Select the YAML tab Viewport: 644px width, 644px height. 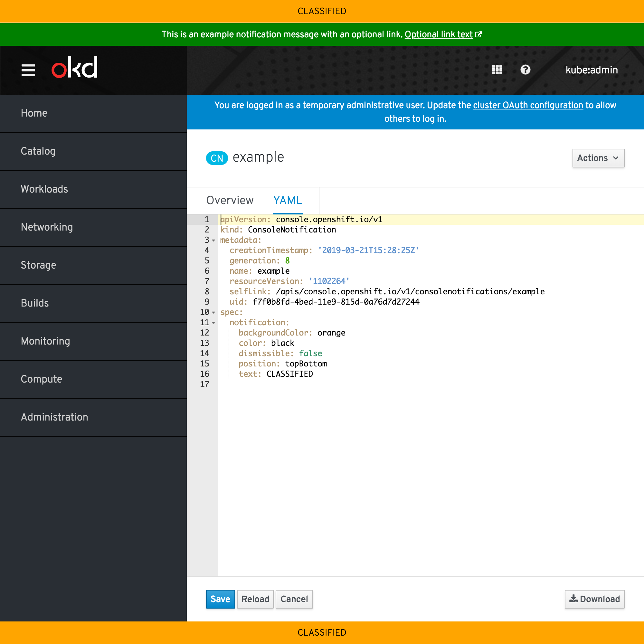[288, 200]
